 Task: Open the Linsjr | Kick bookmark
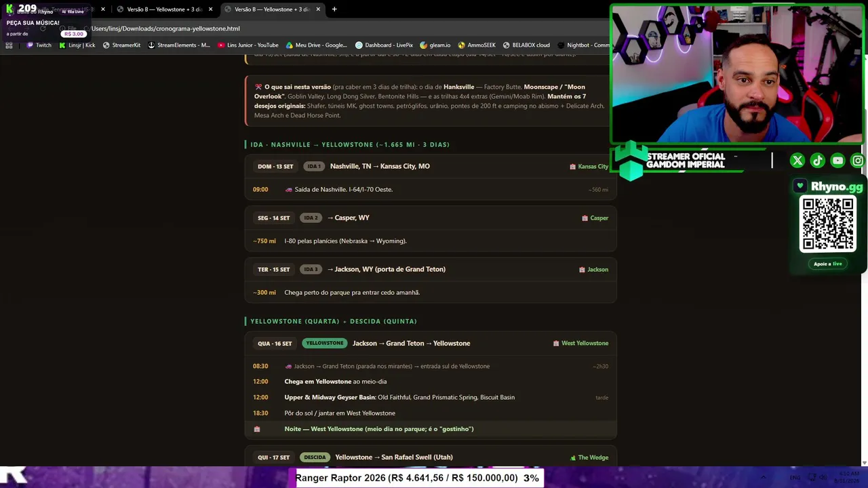77,45
